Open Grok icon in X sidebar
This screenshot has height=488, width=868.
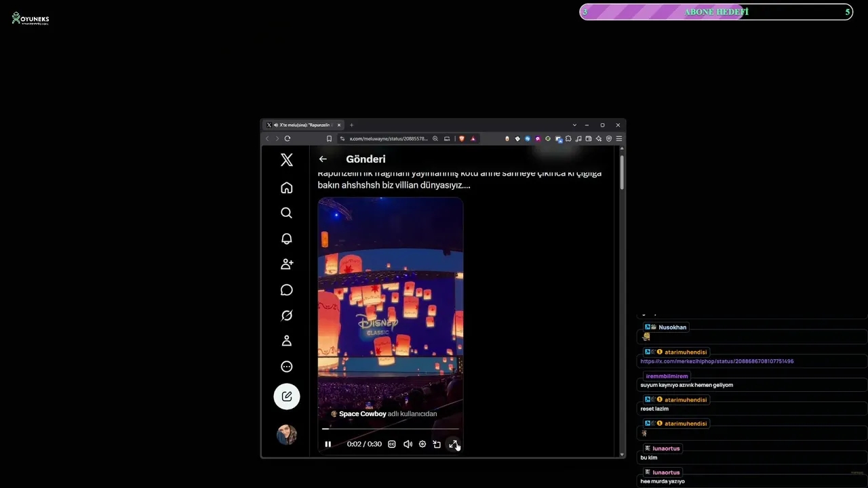[x=287, y=315]
